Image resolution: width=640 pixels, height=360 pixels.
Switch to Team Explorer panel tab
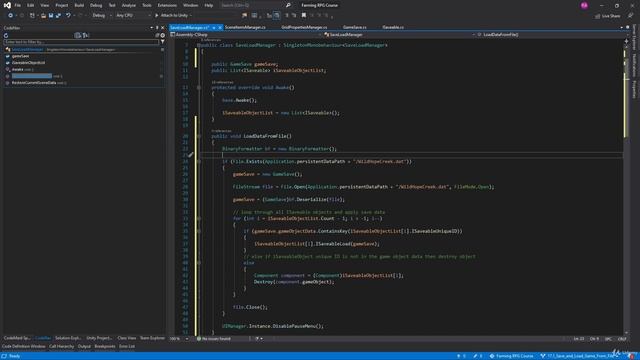pos(152,338)
